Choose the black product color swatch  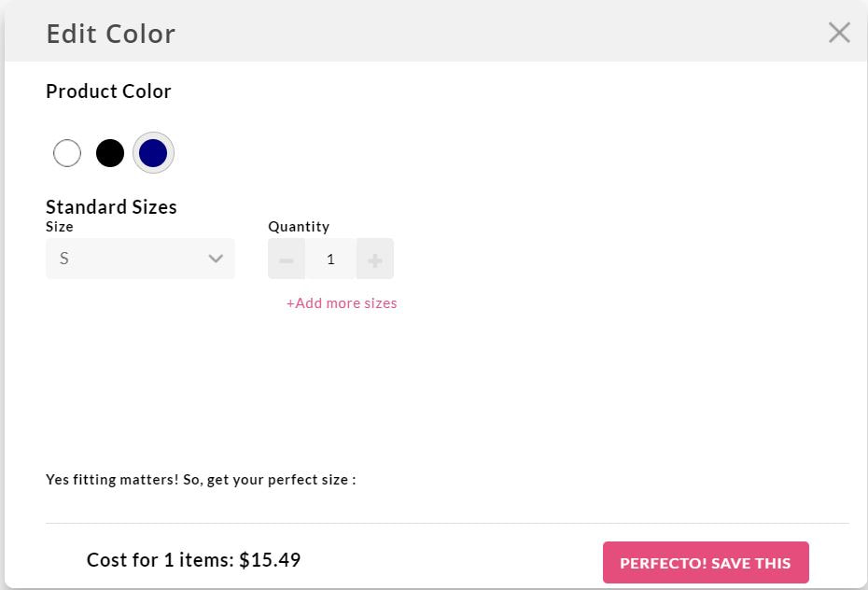110,153
